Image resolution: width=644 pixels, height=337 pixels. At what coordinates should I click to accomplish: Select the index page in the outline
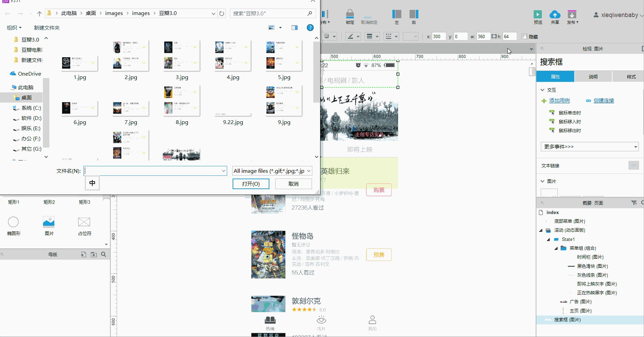pos(552,212)
